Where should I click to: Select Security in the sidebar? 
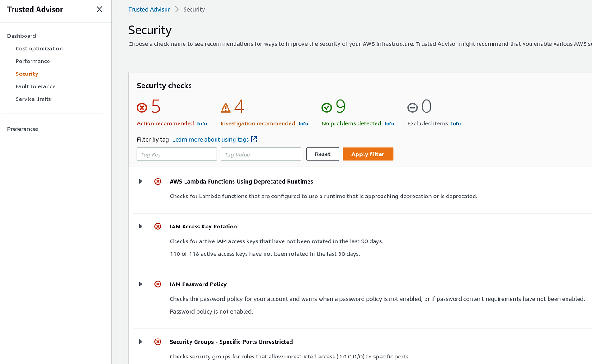tap(27, 74)
